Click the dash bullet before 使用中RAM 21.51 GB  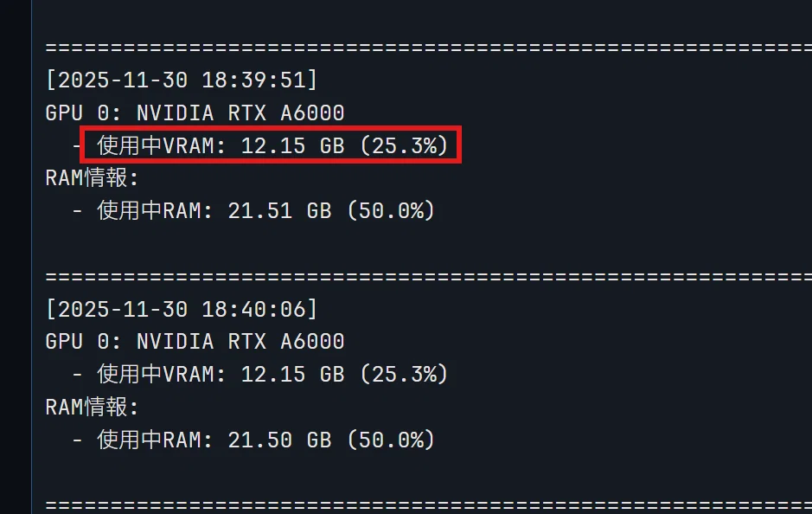pos(77,211)
